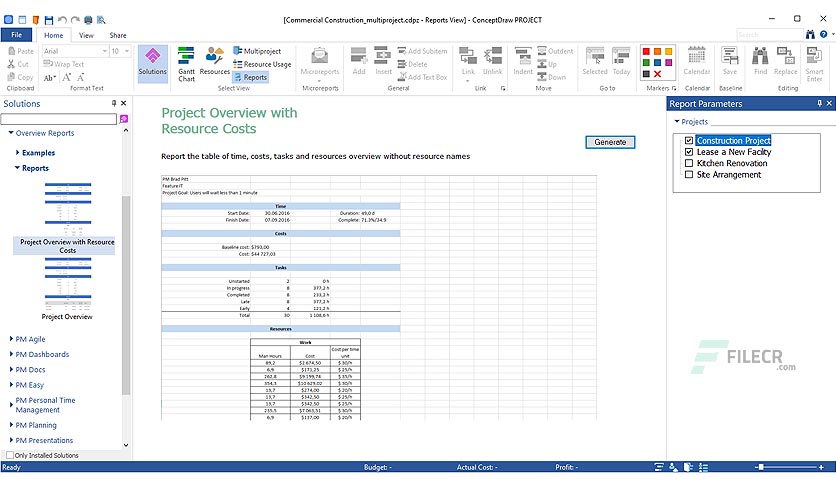Click the Copy command
This screenshot has height=484, width=836.
tap(20, 77)
